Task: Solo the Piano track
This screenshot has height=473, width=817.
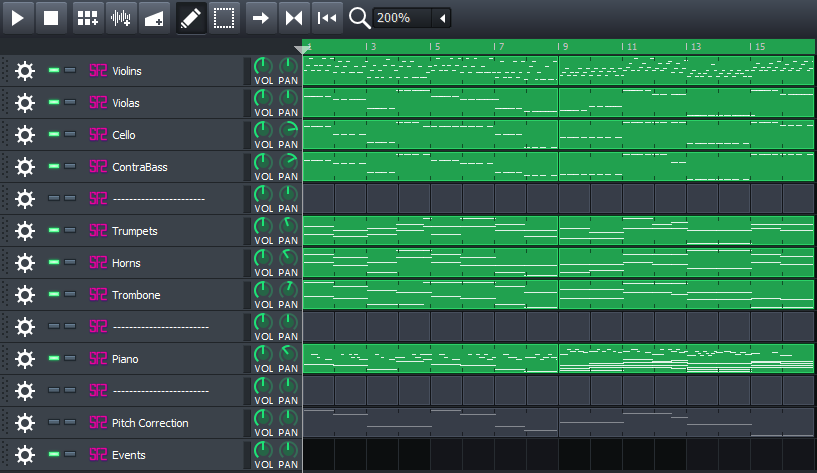Action: [x=70, y=358]
